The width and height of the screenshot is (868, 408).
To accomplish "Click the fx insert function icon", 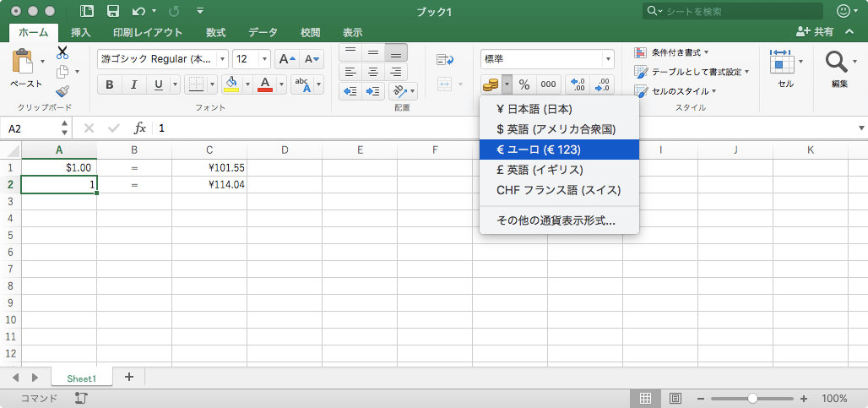I will tap(140, 128).
